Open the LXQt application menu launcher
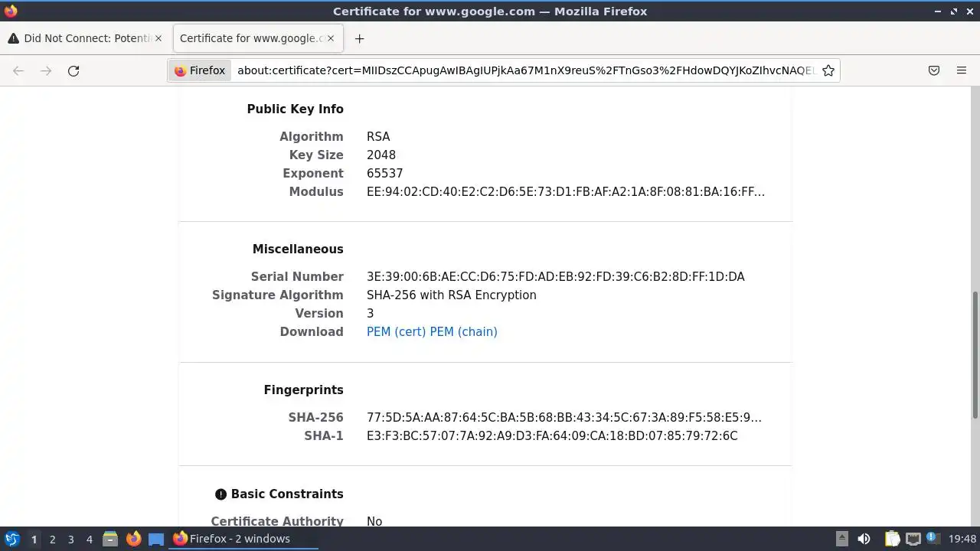Viewport: 980px width, 551px height. coord(12,539)
